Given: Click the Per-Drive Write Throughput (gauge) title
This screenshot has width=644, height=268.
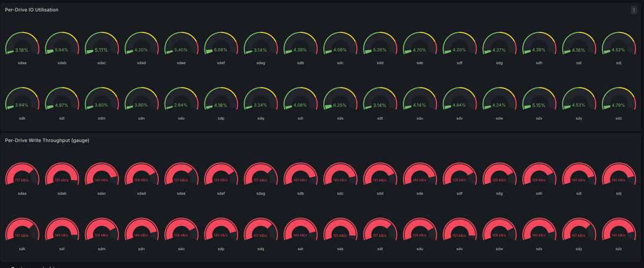Looking at the screenshot, I should pos(47,140).
